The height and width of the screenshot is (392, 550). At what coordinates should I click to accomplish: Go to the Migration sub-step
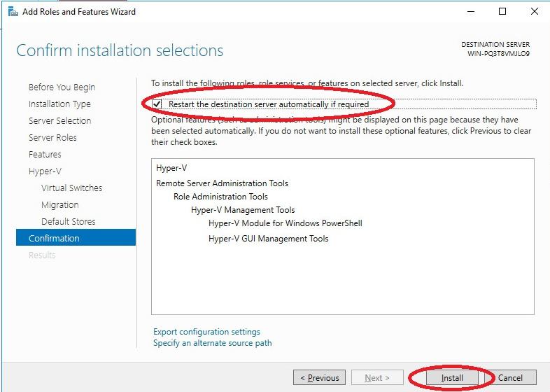59,205
